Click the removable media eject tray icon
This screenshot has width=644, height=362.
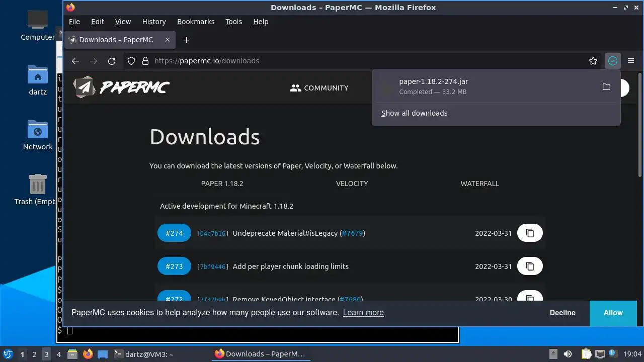tap(553, 354)
